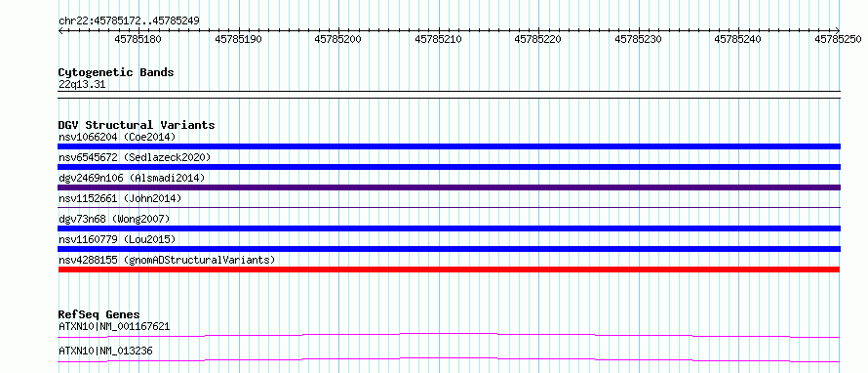Click the magenta ATXN10|NM_013236 intron line
This screenshot has height=373, width=868.
pos(449,358)
